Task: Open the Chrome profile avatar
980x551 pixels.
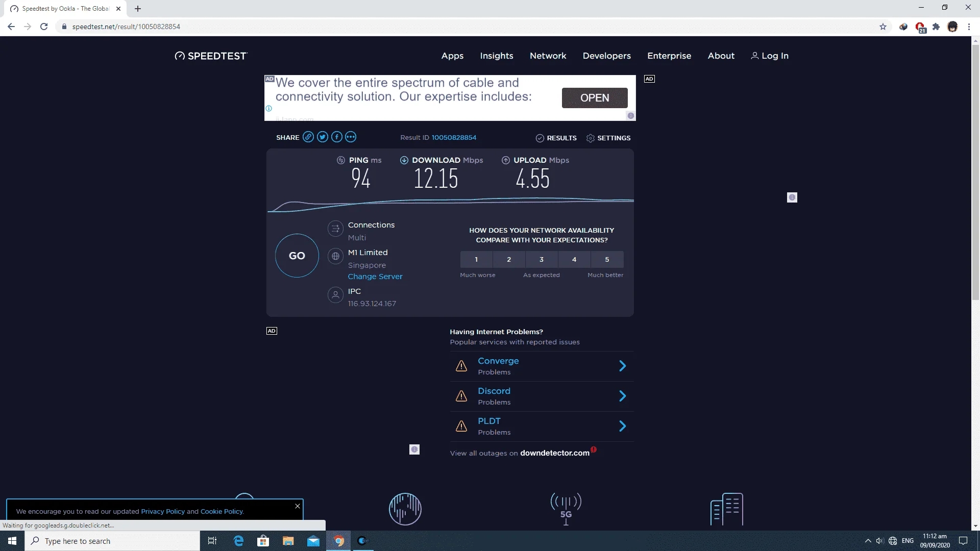Action: pyautogui.click(x=952, y=27)
